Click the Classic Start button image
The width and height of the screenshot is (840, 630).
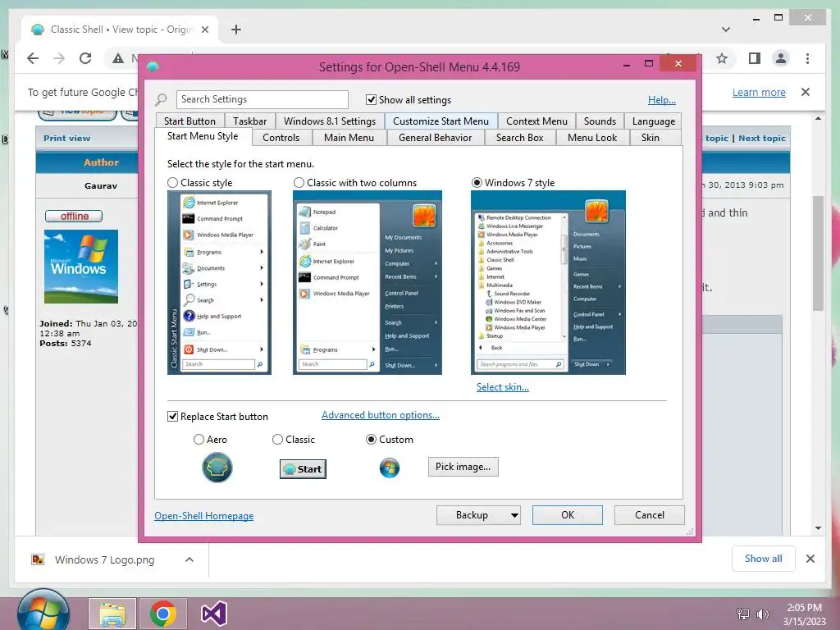click(x=304, y=468)
